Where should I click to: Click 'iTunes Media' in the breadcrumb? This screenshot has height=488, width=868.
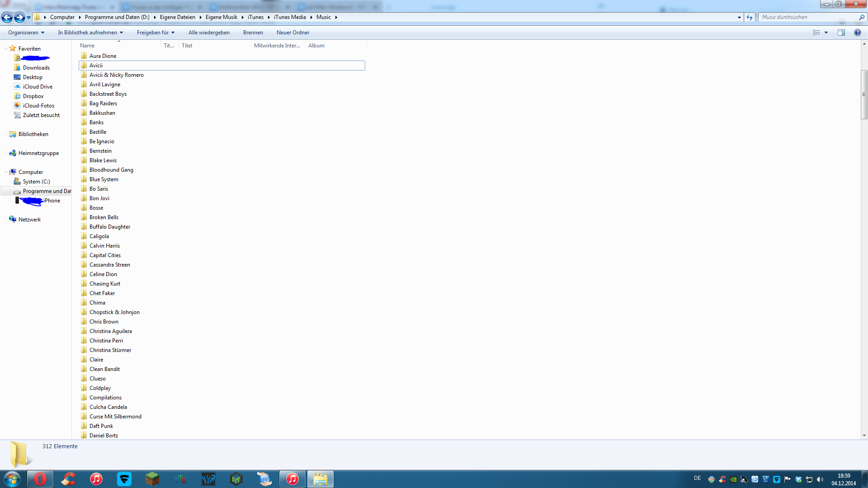290,17
